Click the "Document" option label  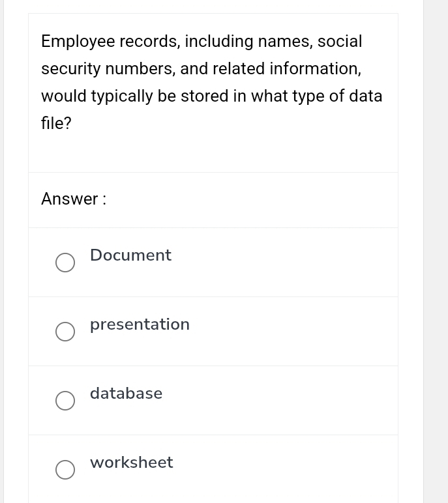[130, 255]
